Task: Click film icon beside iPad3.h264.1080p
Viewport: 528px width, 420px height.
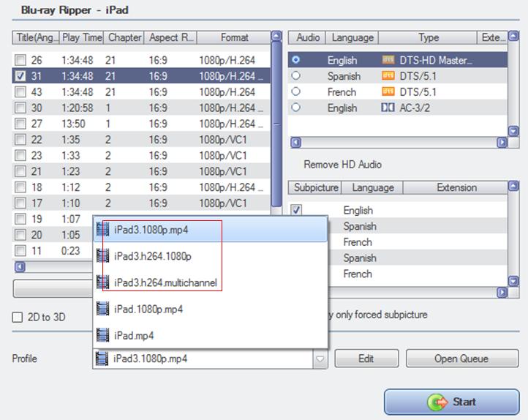Action: coord(102,256)
